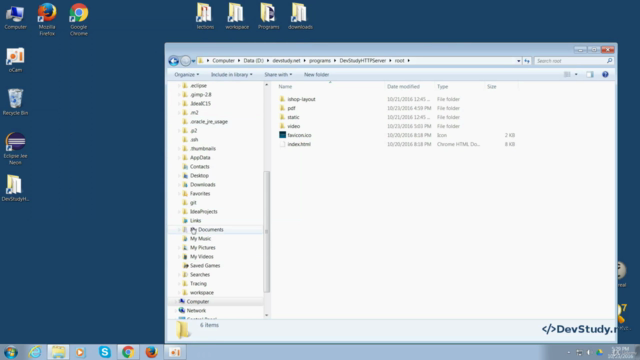Open the DevStudyH... desktop folder
Screen dimensions: 640x360
pyautogui.click(x=15, y=188)
